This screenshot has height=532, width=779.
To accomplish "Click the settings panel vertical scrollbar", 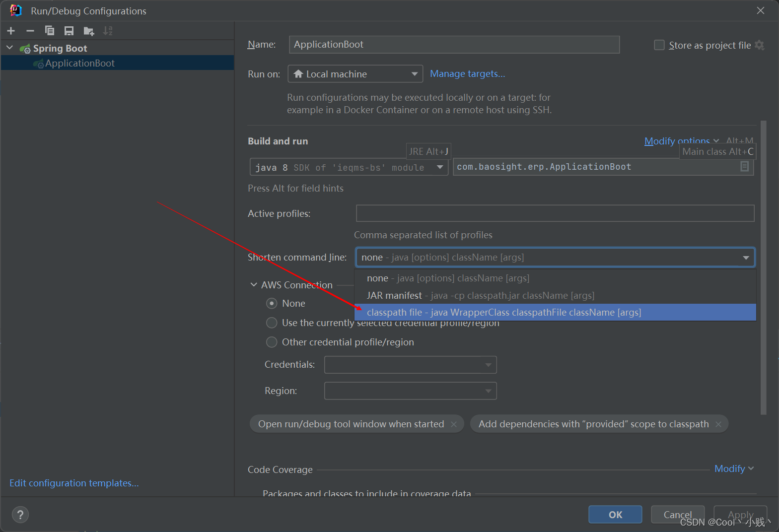I will 764,267.
